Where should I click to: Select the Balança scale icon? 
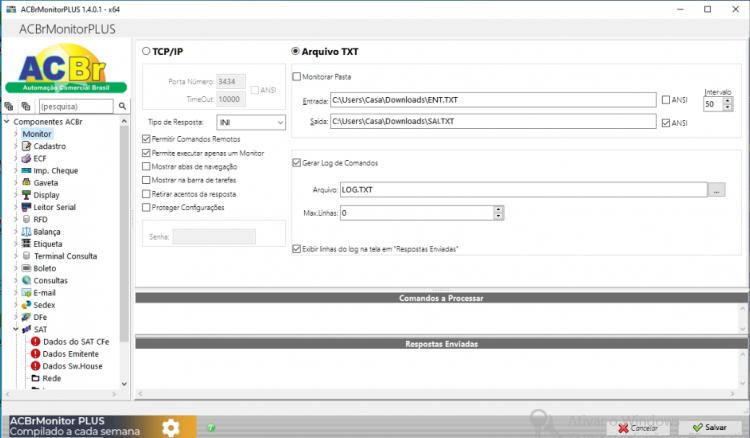click(26, 231)
